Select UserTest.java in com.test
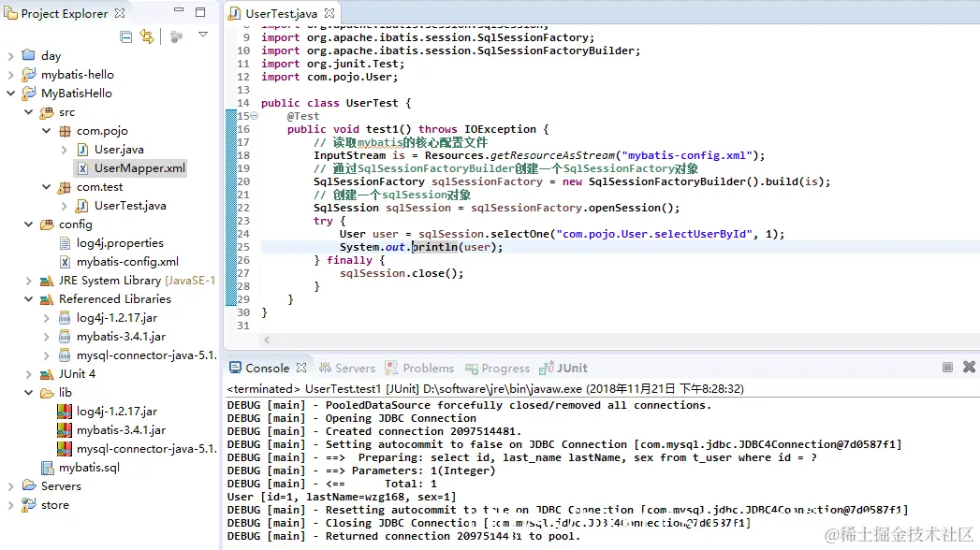The height and width of the screenshot is (550, 980). tap(130, 206)
